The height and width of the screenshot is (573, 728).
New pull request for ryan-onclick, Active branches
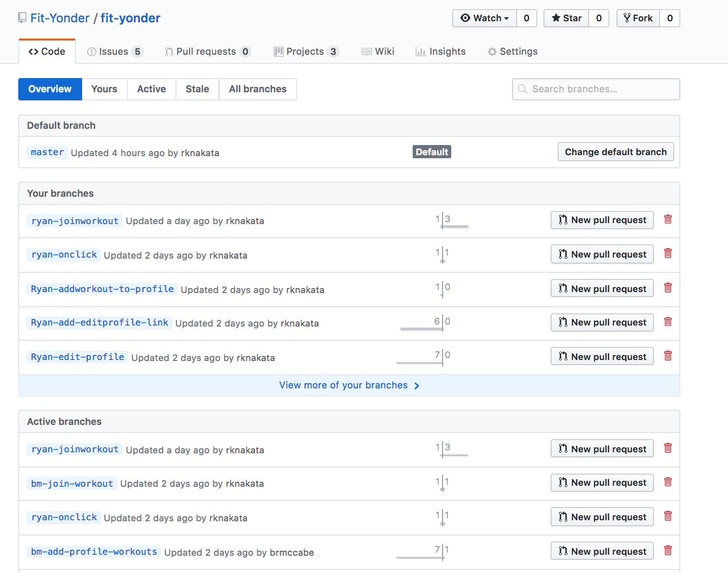602,517
